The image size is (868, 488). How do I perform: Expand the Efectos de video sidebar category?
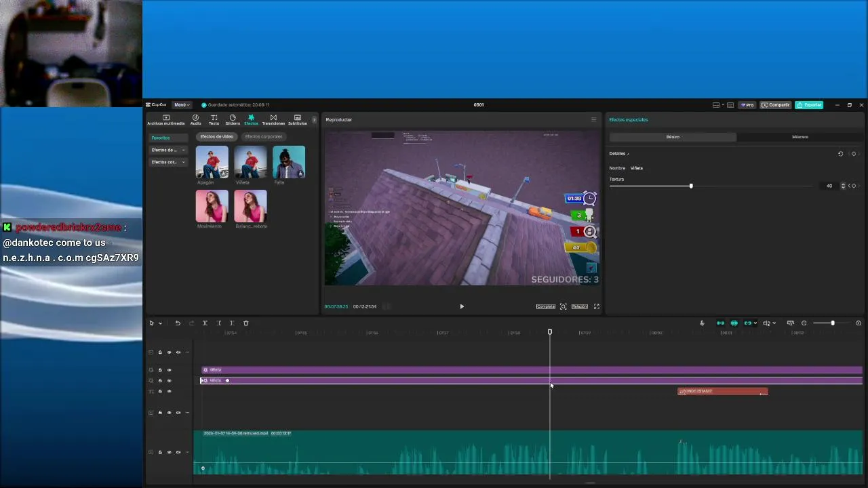(x=168, y=150)
